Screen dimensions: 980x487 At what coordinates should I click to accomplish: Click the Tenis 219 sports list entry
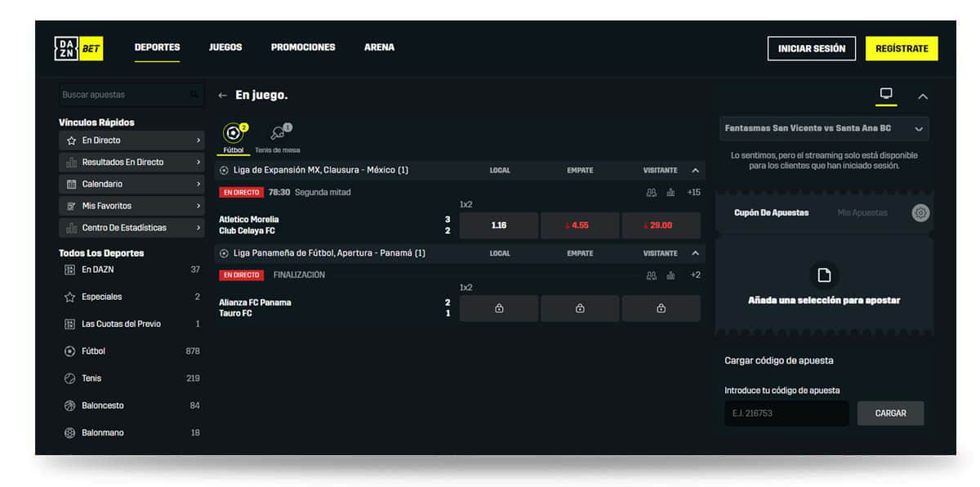click(x=131, y=378)
